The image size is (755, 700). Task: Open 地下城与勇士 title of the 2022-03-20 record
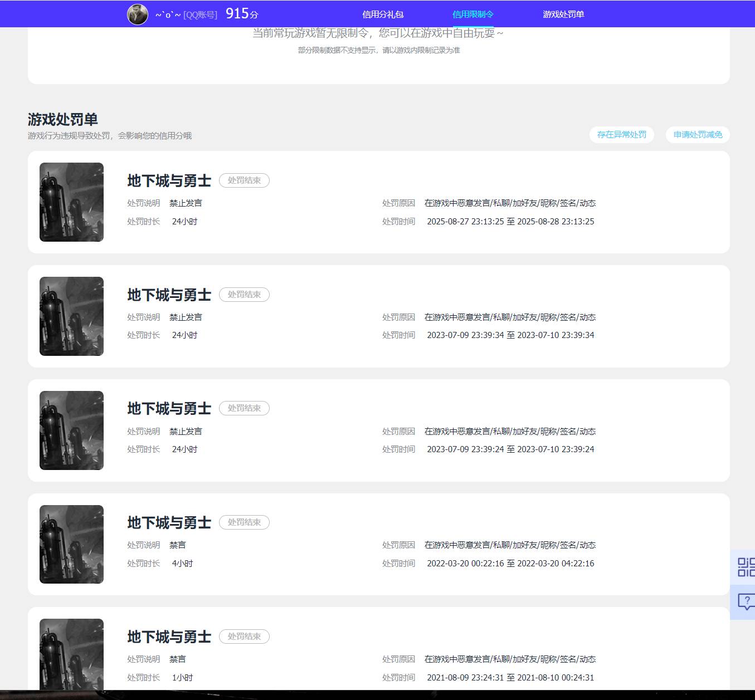tap(169, 523)
